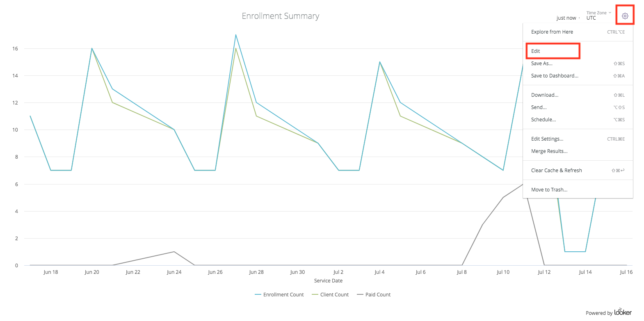Image resolution: width=644 pixels, height=321 pixels.
Task: Choose Edit from the gear menu
Action: coord(536,51)
